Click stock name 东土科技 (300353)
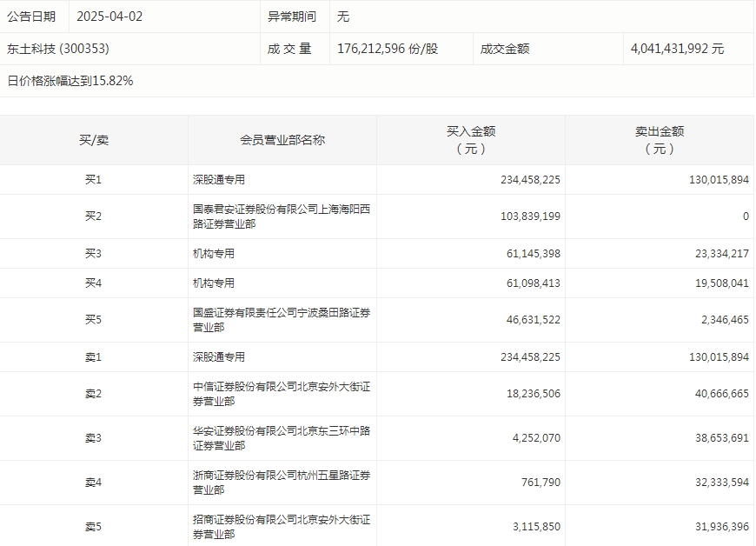Screen dimensions: 756x546 (58, 49)
